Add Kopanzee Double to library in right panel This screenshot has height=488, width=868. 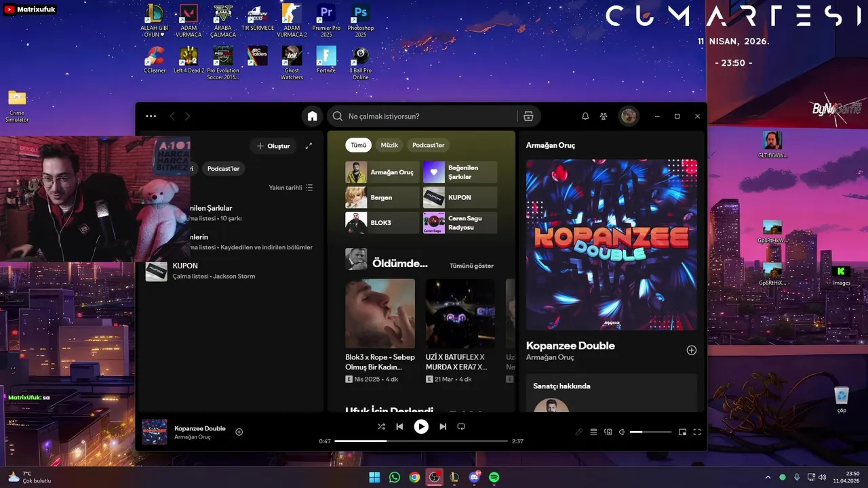(x=692, y=350)
